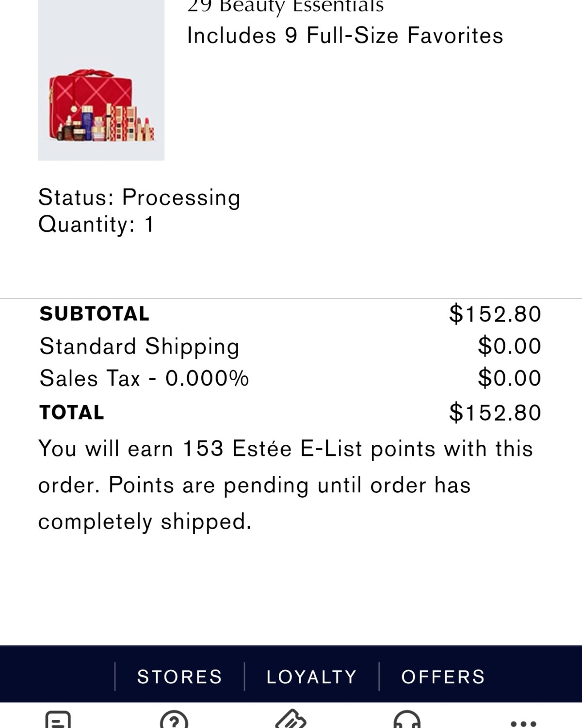
Task: Open the LOYALTY section
Action: tap(311, 677)
